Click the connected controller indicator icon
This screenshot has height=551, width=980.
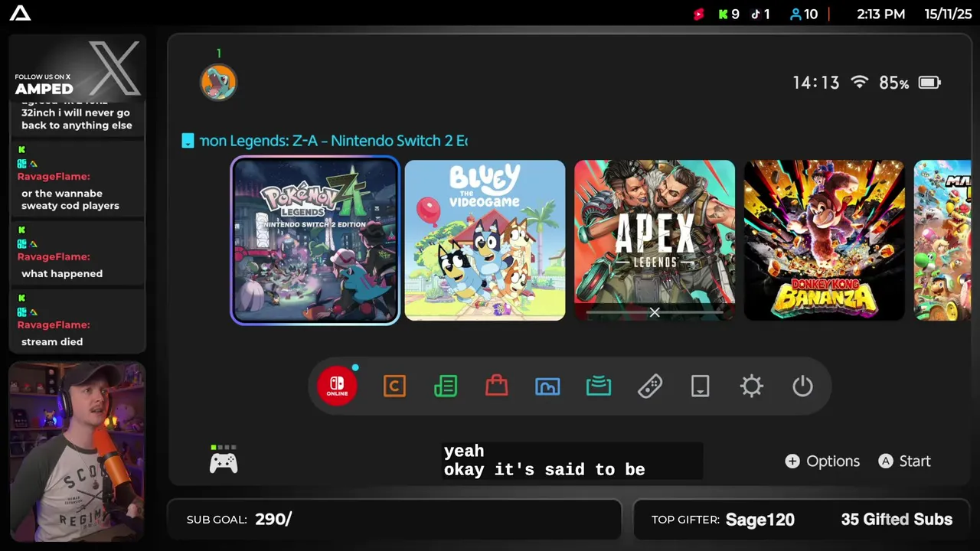(x=224, y=459)
